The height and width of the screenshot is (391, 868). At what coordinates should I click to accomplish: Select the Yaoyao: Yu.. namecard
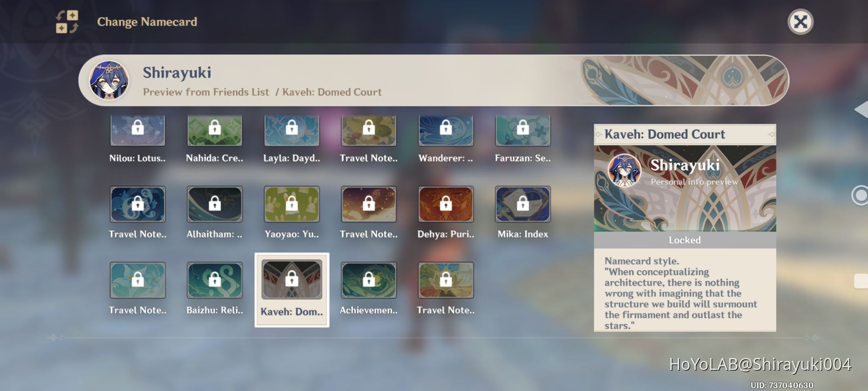[x=292, y=204]
